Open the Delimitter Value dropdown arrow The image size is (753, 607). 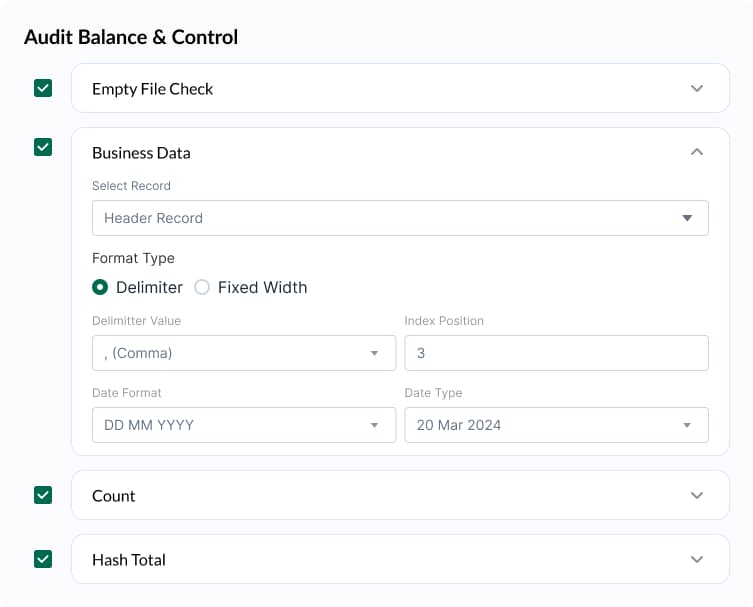coord(375,353)
